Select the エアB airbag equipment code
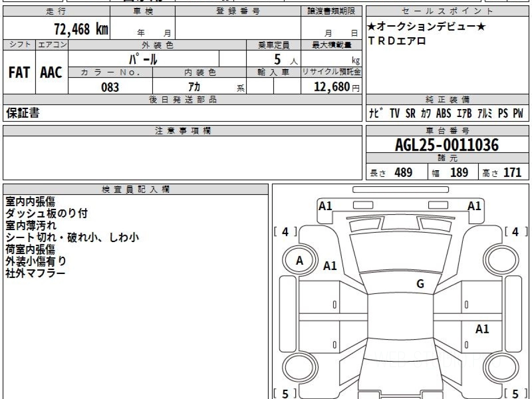Screen dimensions: 532x399 pyautogui.click(x=464, y=113)
